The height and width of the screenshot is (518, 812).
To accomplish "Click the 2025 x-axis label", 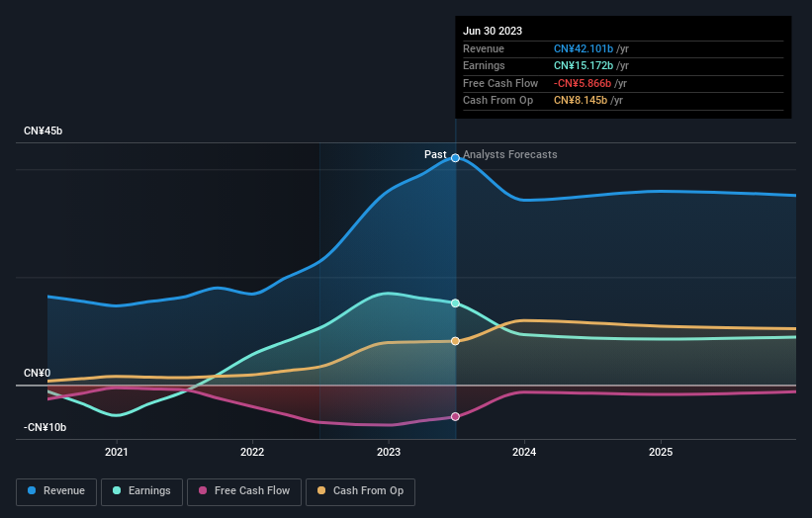I will tap(661, 452).
